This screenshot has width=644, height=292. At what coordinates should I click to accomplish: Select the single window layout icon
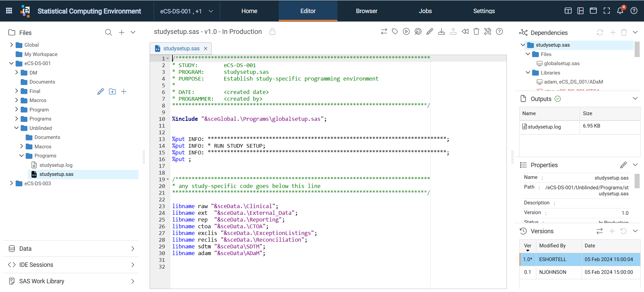[x=593, y=11]
